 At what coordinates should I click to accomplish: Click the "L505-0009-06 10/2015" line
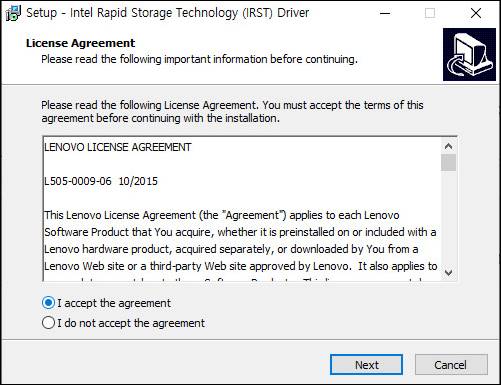coord(101,181)
